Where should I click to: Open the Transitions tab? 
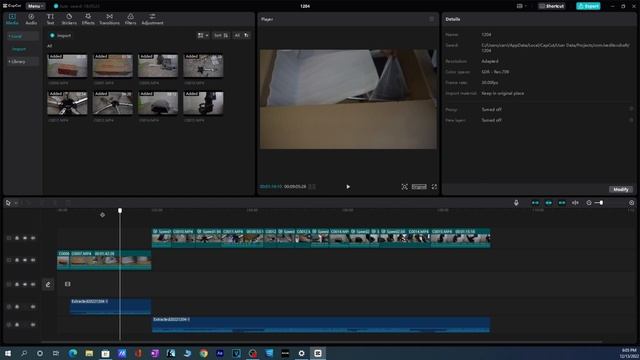[109, 19]
